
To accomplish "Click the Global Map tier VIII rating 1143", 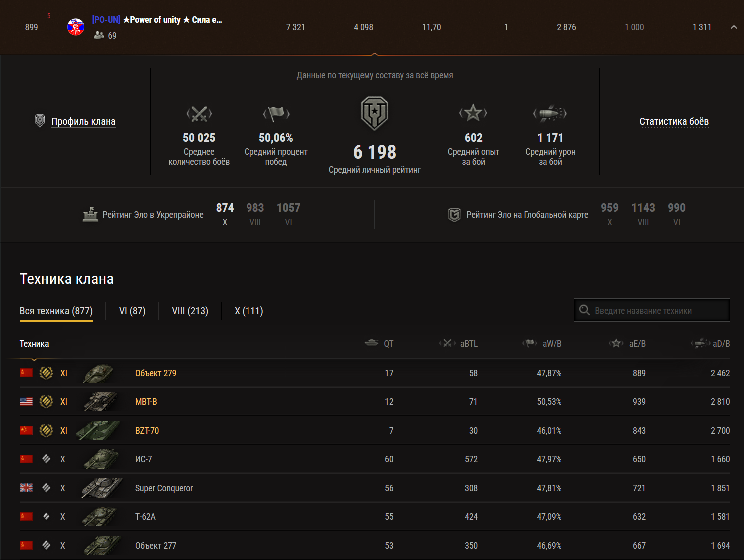I will coord(643,208).
